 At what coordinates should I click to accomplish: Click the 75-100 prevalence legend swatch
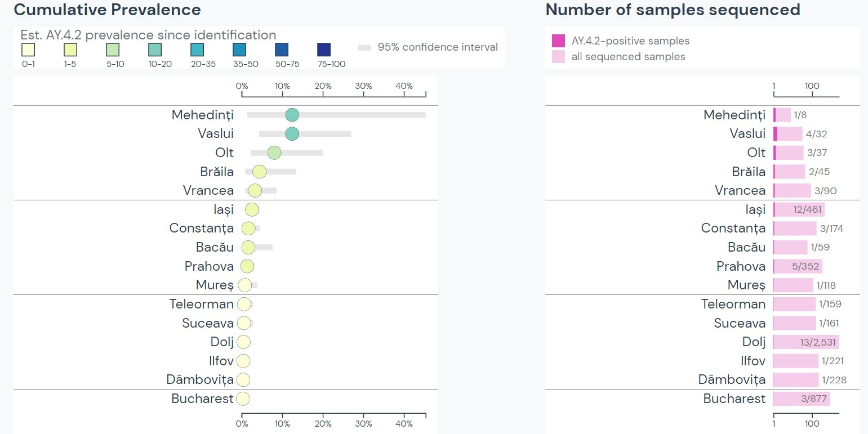coord(324,50)
